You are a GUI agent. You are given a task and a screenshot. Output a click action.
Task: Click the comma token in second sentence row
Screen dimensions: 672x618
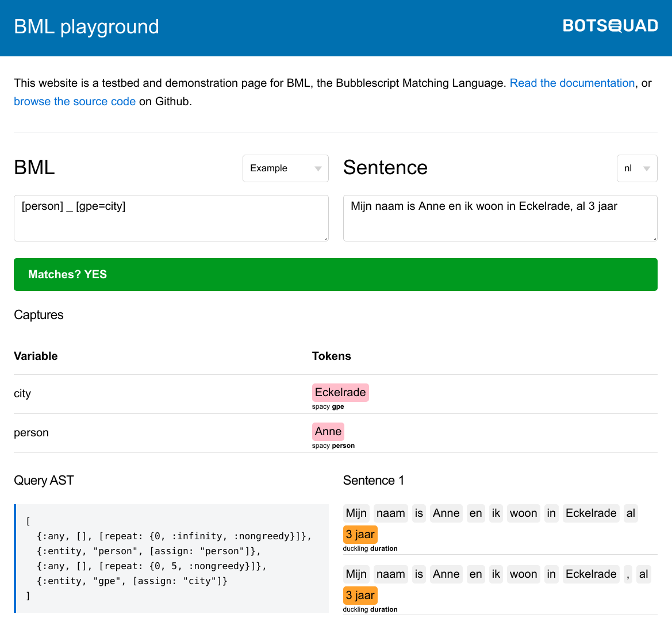[x=628, y=574]
